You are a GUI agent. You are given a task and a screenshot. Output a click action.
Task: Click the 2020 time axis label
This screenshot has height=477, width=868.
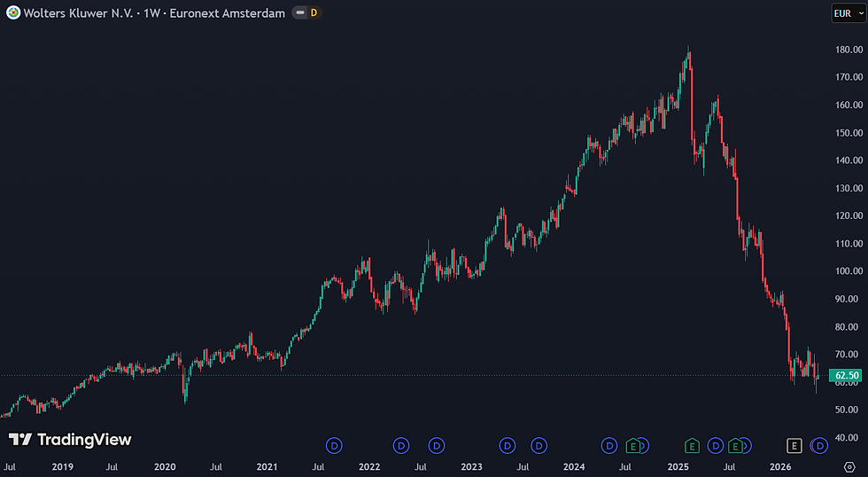165,467
